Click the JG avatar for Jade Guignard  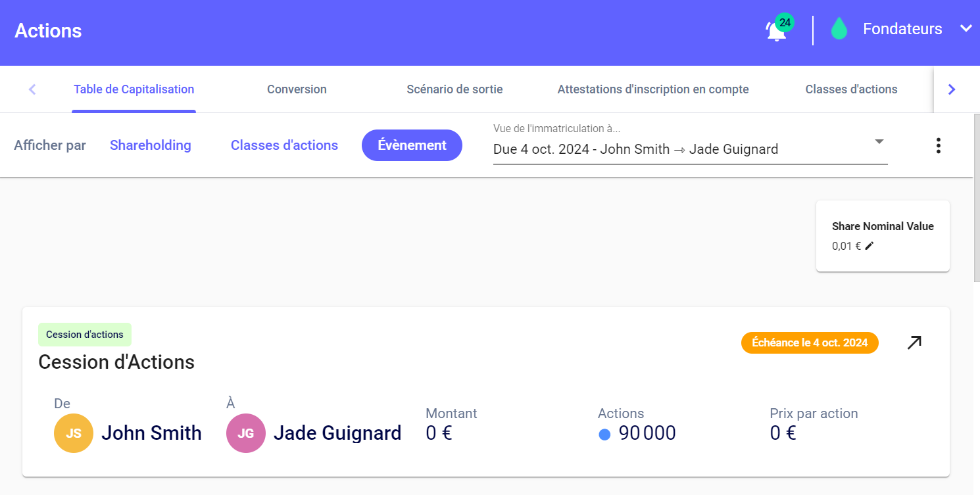(x=246, y=433)
